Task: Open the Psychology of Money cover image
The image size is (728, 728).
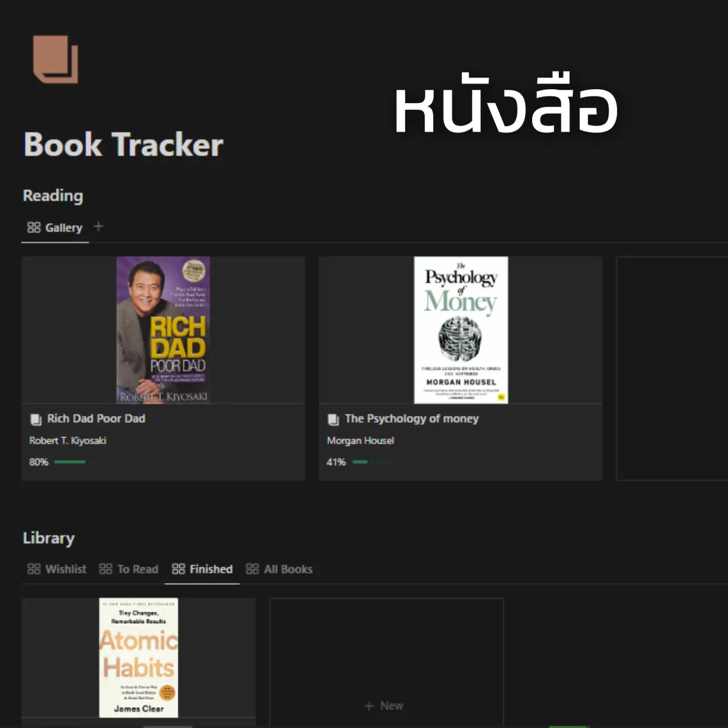Action: [461, 330]
